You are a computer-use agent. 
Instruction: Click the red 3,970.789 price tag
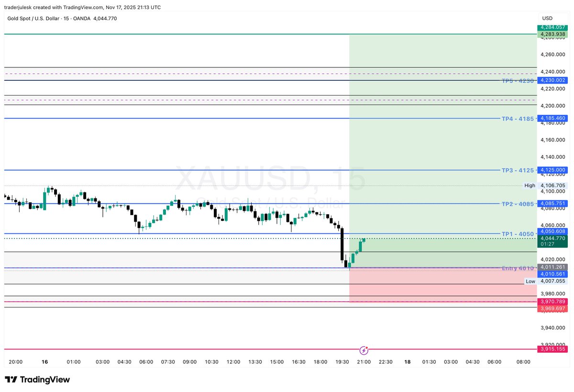(x=552, y=302)
